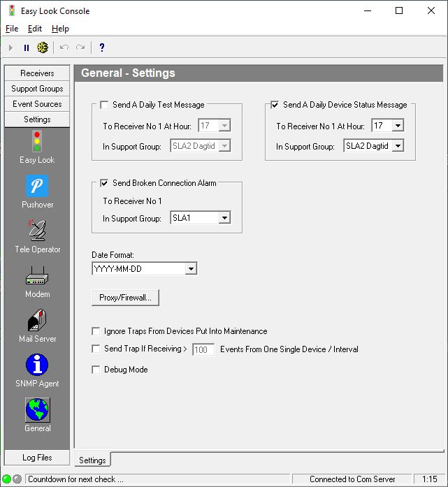Open the Edit menu

click(35, 29)
